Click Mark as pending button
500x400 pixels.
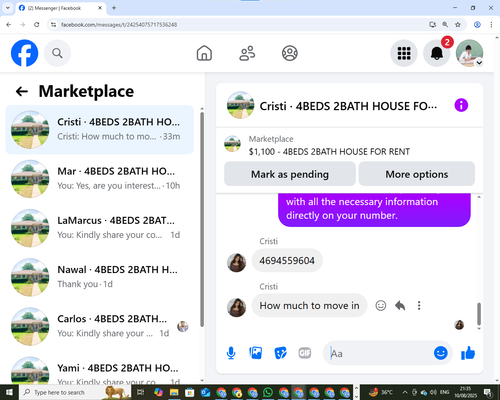[x=290, y=174]
